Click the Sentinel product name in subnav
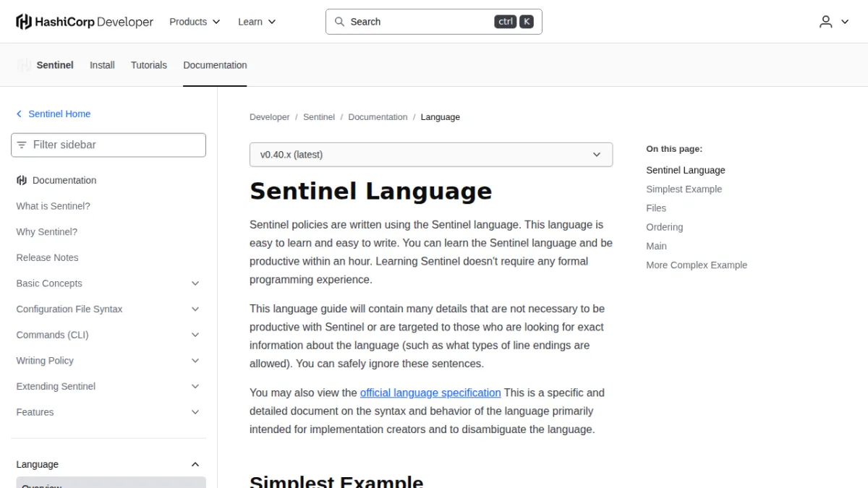Screen dimensions: 868x488 click(x=55, y=65)
